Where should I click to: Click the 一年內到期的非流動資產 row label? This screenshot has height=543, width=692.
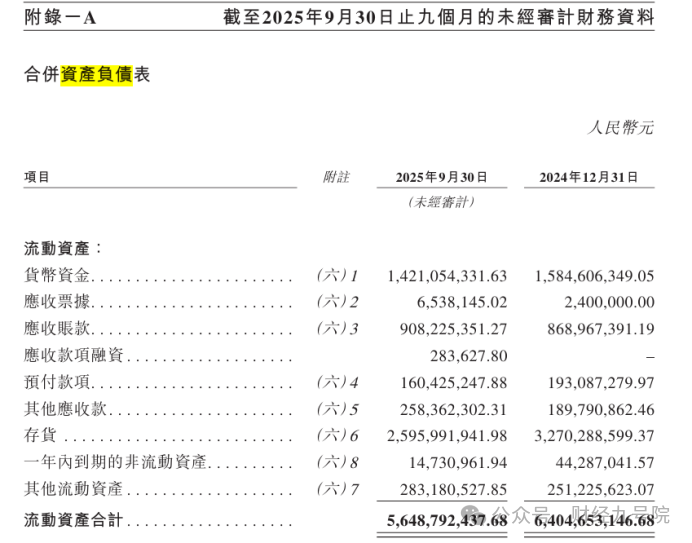[115, 462]
